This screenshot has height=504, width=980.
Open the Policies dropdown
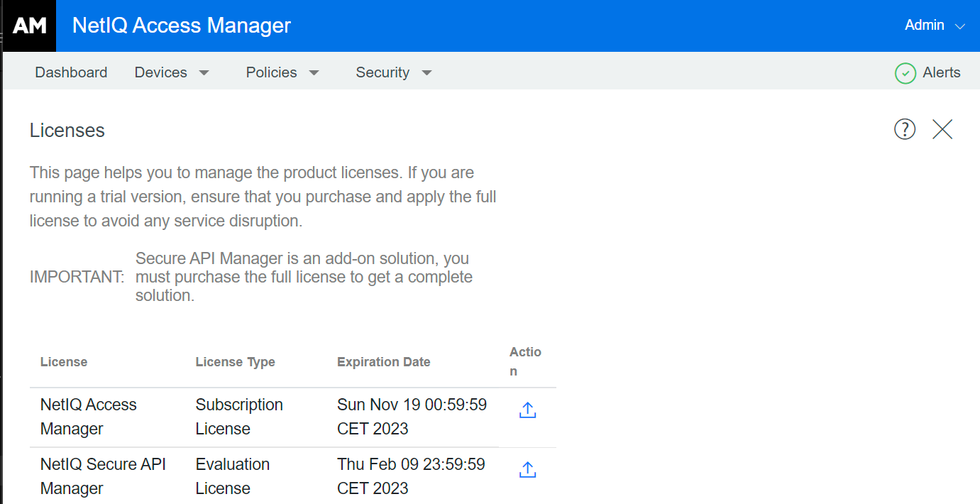(282, 72)
